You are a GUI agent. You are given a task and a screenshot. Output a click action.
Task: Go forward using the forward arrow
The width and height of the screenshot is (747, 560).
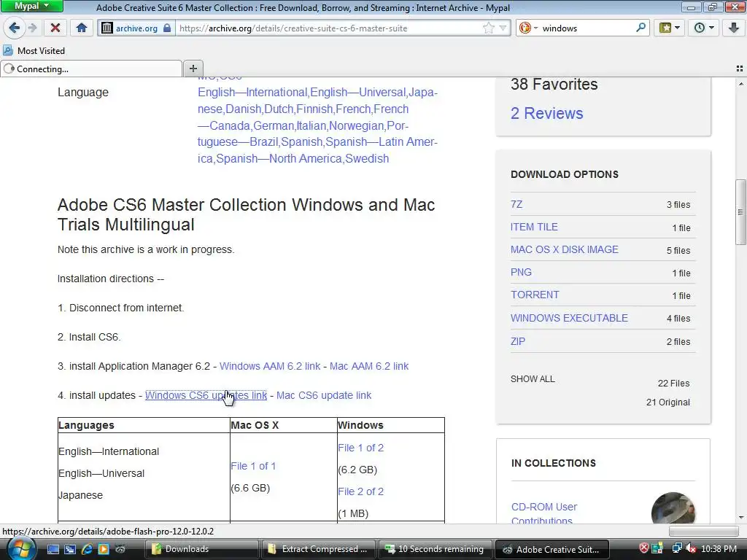(32, 28)
